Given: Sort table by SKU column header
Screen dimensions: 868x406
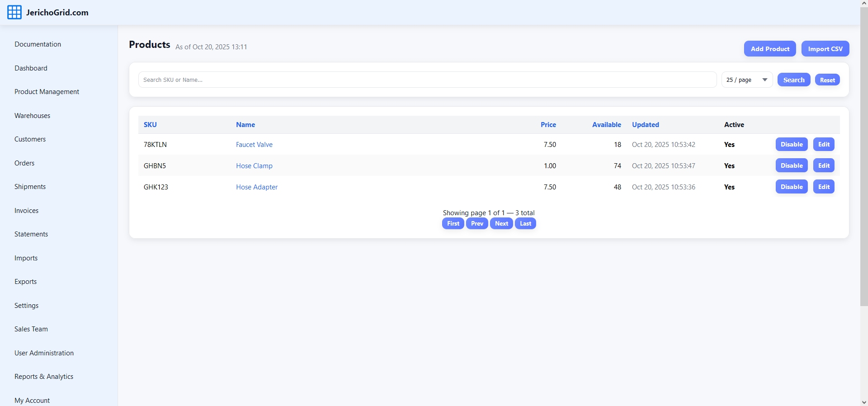Looking at the screenshot, I should point(150,125).
